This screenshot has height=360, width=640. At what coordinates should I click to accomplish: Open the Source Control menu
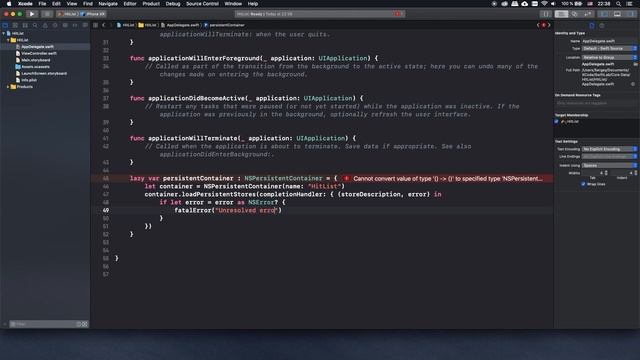point(202,4)
